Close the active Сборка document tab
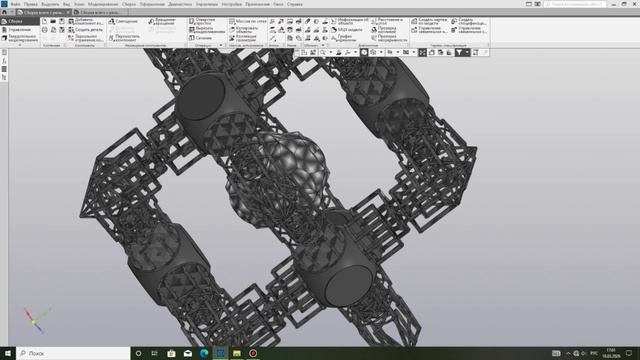The width and height of the screenshot is (640, 360). tap(68, 12)
